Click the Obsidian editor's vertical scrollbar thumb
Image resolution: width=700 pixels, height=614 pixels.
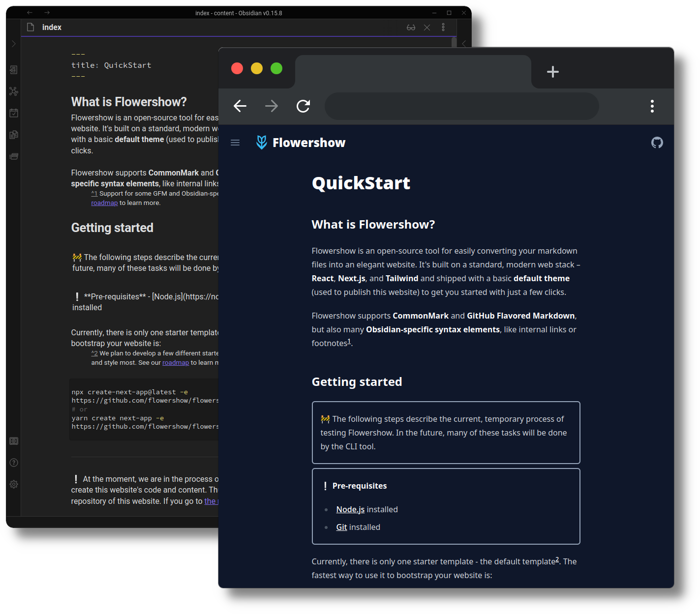(454, 42)
